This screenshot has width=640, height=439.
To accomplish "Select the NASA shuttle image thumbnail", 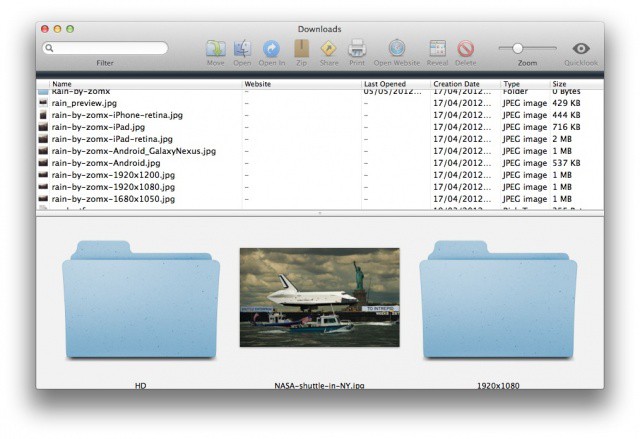I will pos(319,297).
